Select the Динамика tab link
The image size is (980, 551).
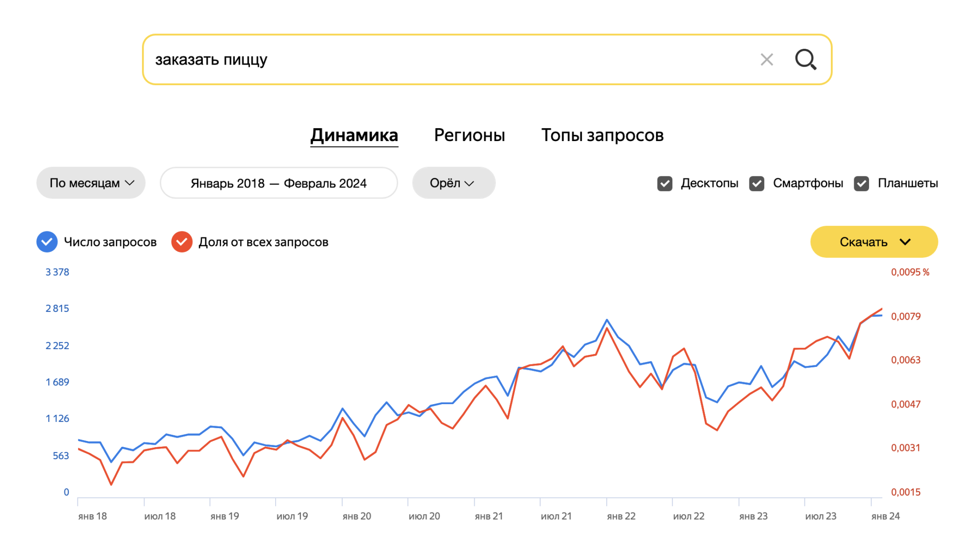354,135
